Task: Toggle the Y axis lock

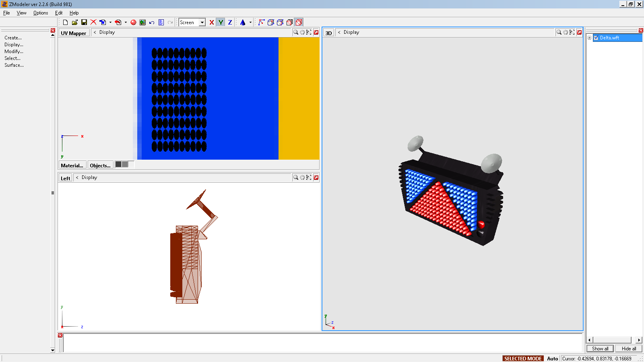Action: pos(221,23)
